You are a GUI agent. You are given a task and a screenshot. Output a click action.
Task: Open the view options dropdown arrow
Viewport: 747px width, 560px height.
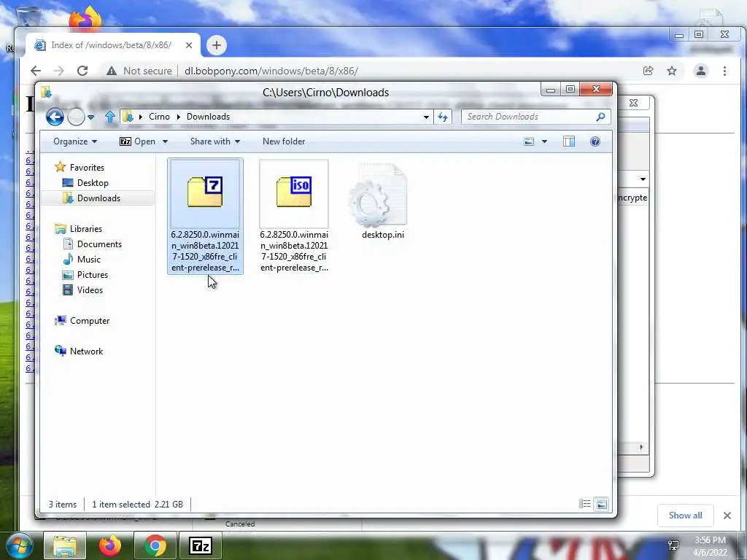pyautogui.click(x=544, y=142)
